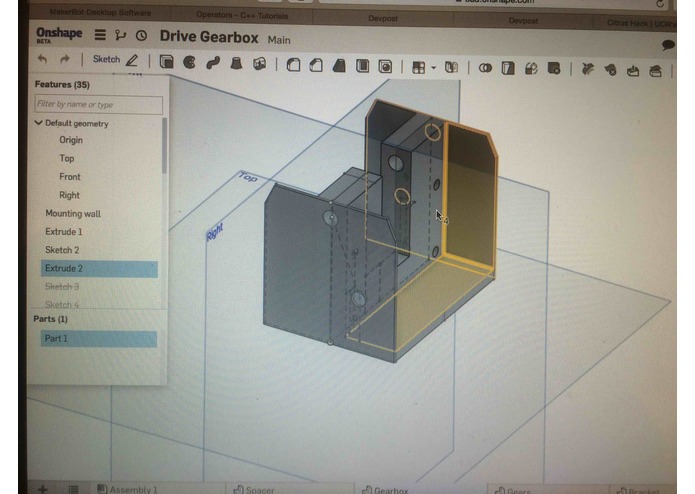The height and width of the screenshot is (494, 695).
Task: Open the Onshape hamburger menu
Action: click(x=100, y=35)
